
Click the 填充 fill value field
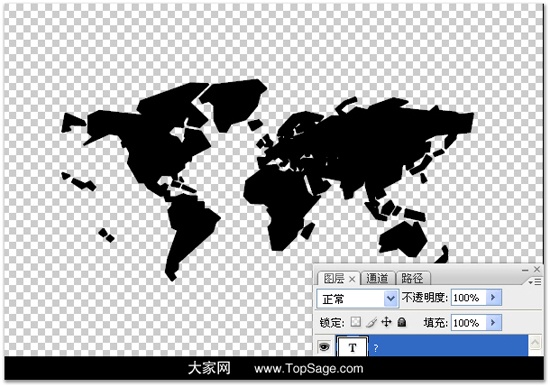coord(469,323)
